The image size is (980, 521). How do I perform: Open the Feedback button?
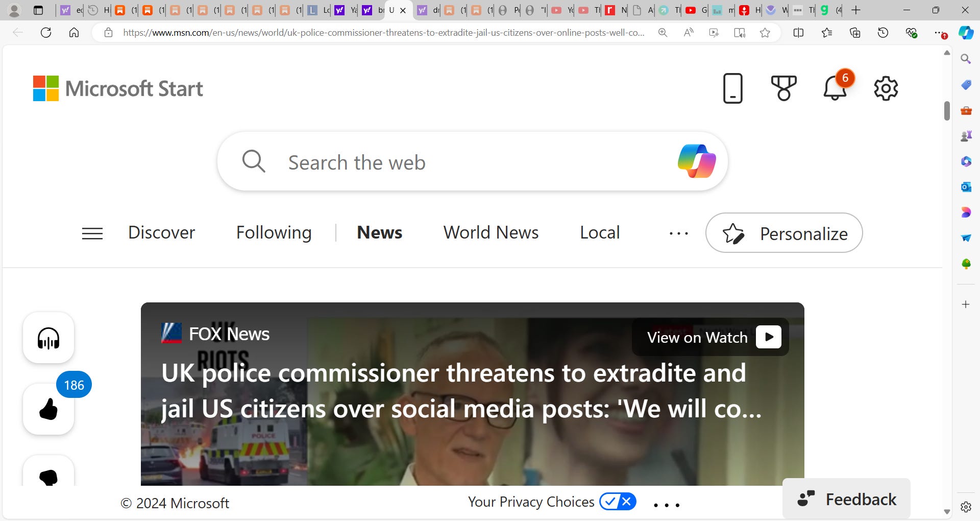click(846, 499)
